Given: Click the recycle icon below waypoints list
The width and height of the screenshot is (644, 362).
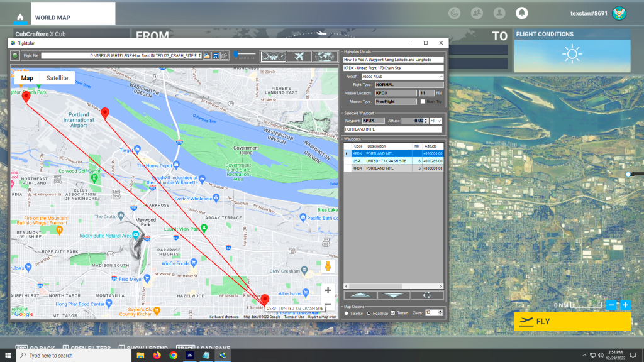Looking at the screenshot, I should point(427,295).
